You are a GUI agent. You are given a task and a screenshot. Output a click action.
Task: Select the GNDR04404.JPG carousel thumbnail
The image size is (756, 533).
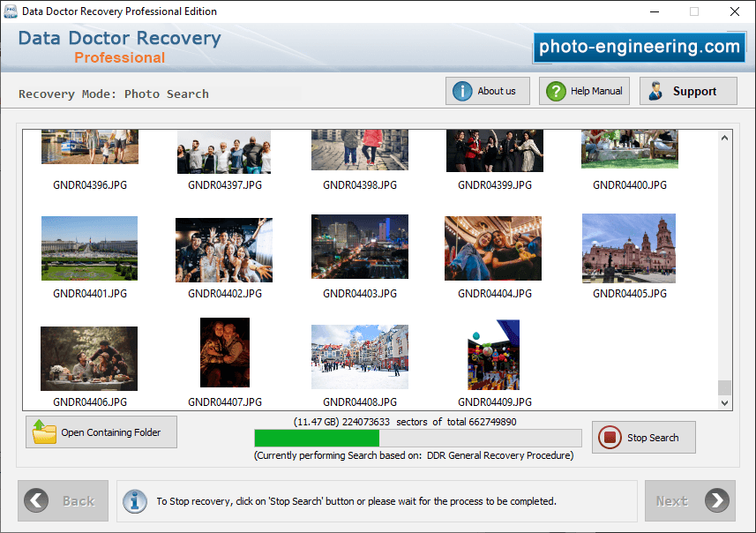pyautogui.click(x=493, y=249)
